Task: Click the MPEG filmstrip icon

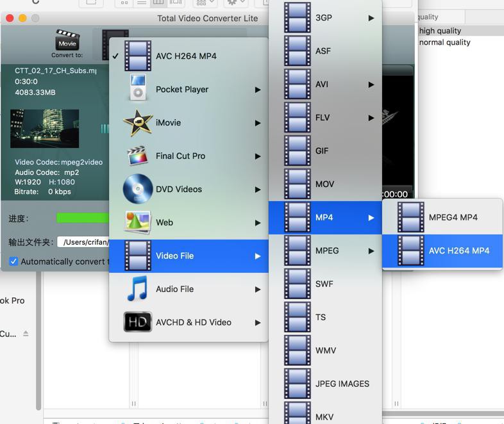Action: coord(298,250)
